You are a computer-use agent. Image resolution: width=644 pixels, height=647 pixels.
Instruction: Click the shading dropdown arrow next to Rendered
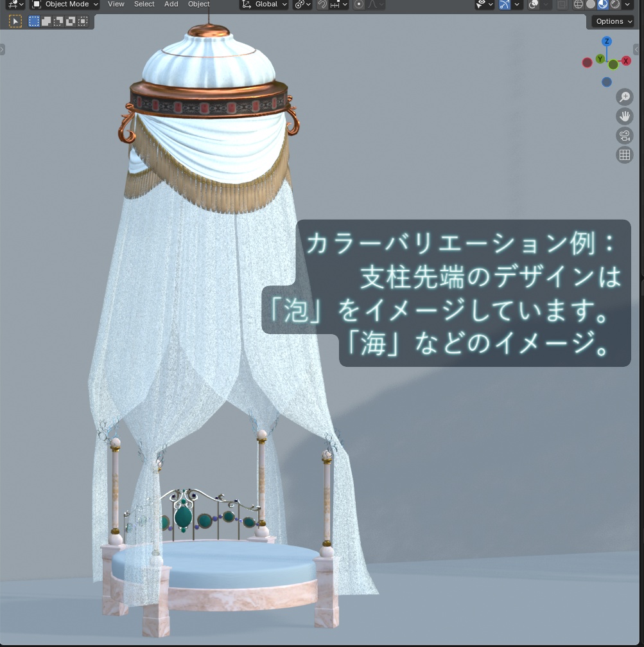(x=627, y=4)
